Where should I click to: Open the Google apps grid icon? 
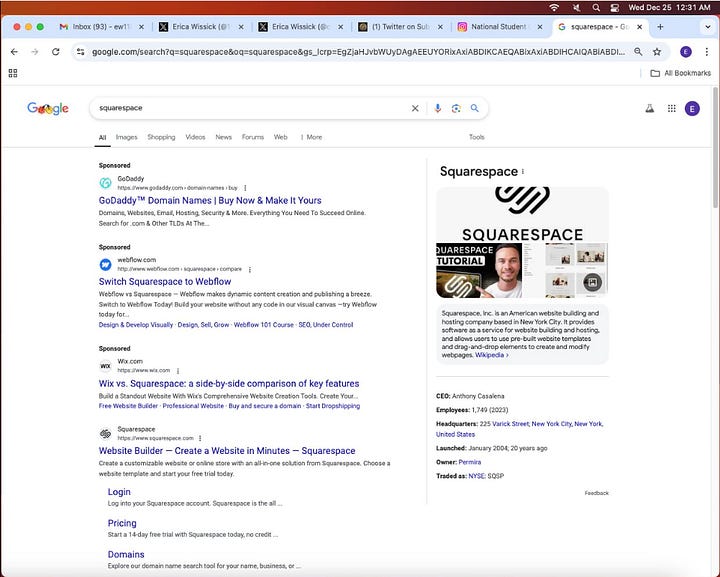pyautogui.click(x=672, y=109)
